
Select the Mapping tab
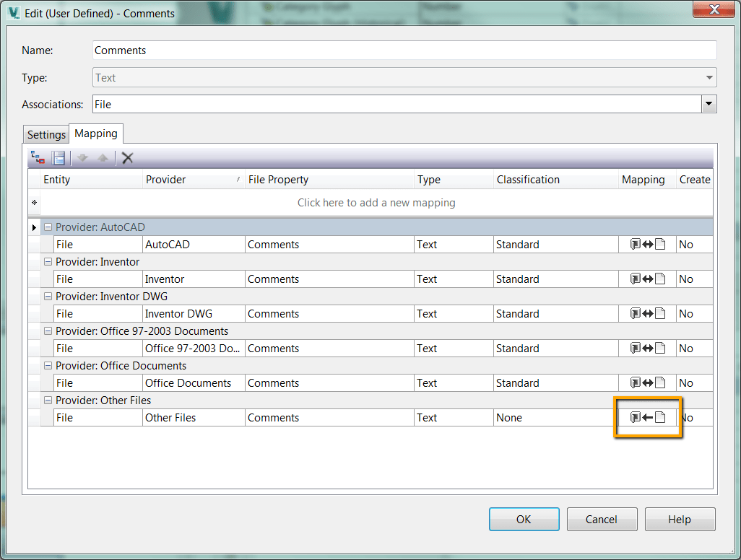[96, 134]
